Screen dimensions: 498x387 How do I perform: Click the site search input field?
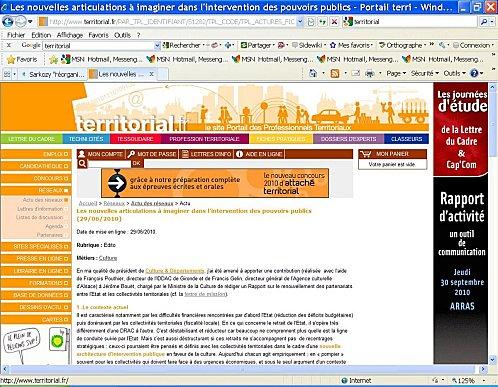pyautogui.click(x=109, y=164)
